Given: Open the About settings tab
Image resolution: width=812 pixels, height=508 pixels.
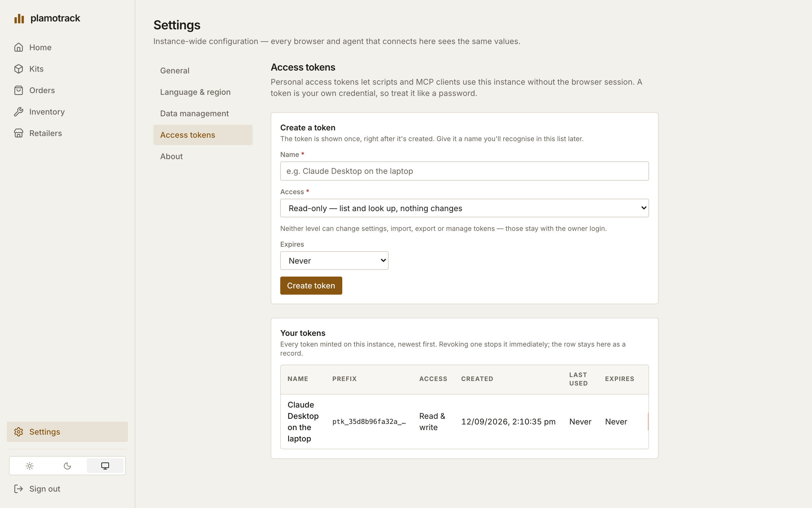Looking at the screenshot, I should pos(203,157).
